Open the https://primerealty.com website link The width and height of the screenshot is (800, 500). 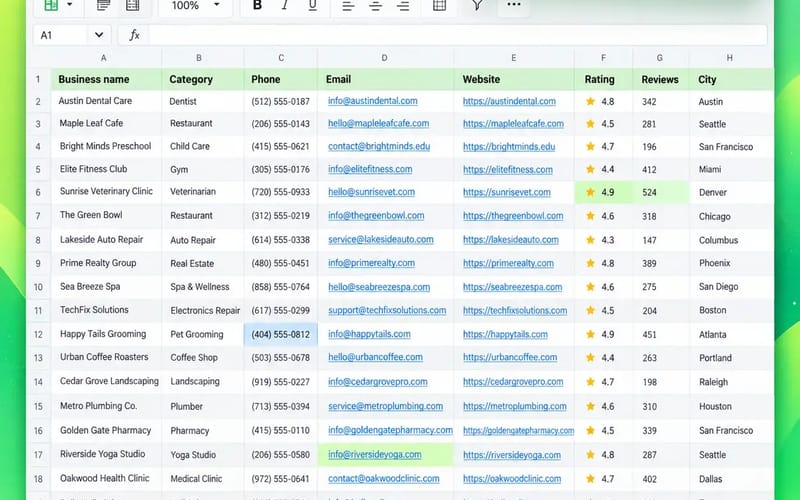click(x=508, y=263)
